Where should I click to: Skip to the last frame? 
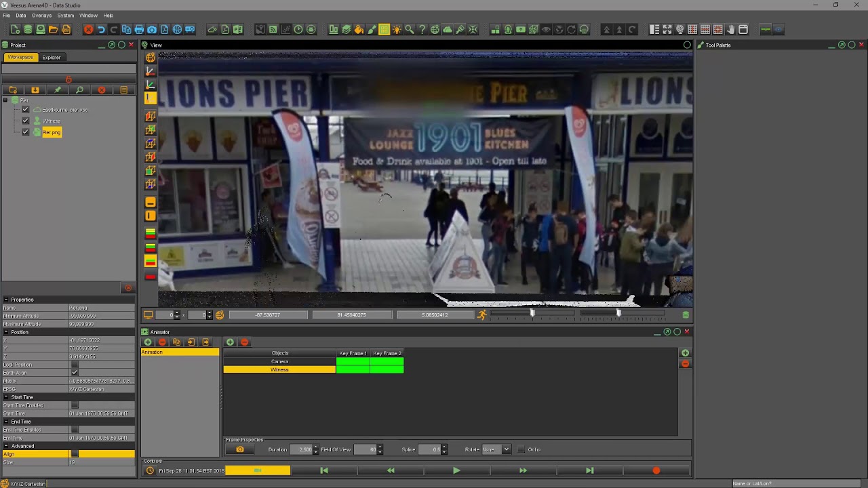(589, 470)
